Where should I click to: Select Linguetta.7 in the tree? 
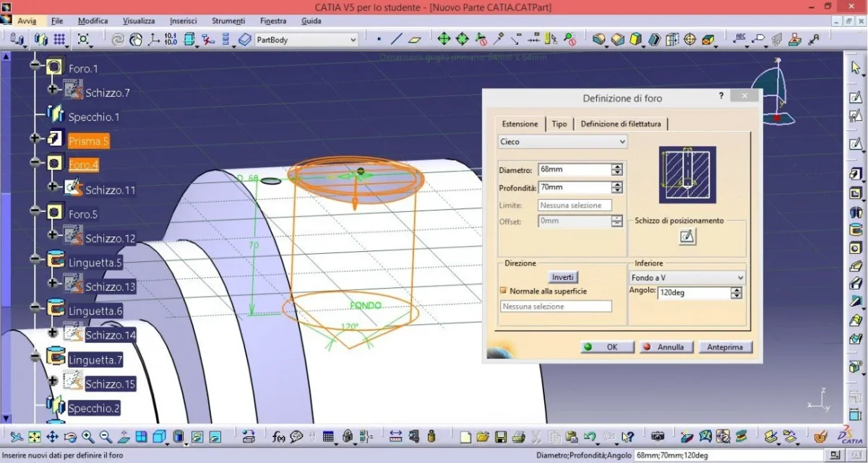pyautogui.click(x=95, y=360)
